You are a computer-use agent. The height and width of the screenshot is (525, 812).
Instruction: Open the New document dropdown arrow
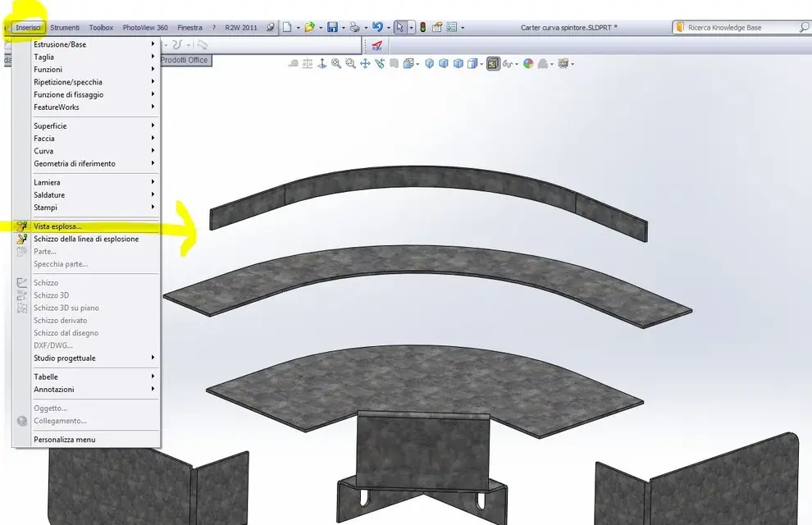299,28
